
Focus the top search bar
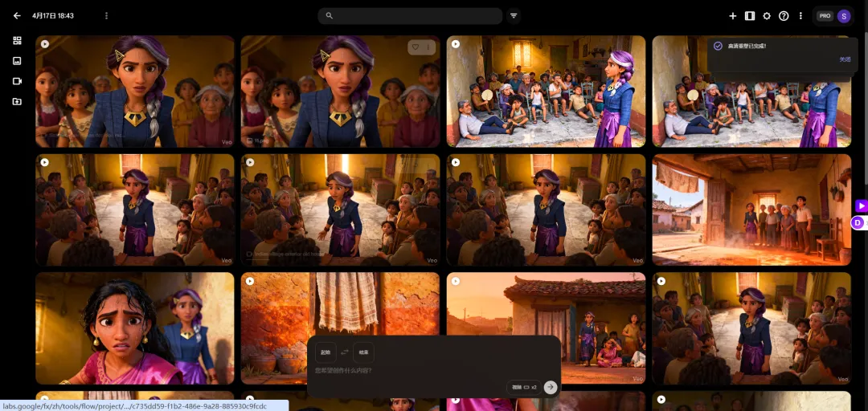coord(410,15)
